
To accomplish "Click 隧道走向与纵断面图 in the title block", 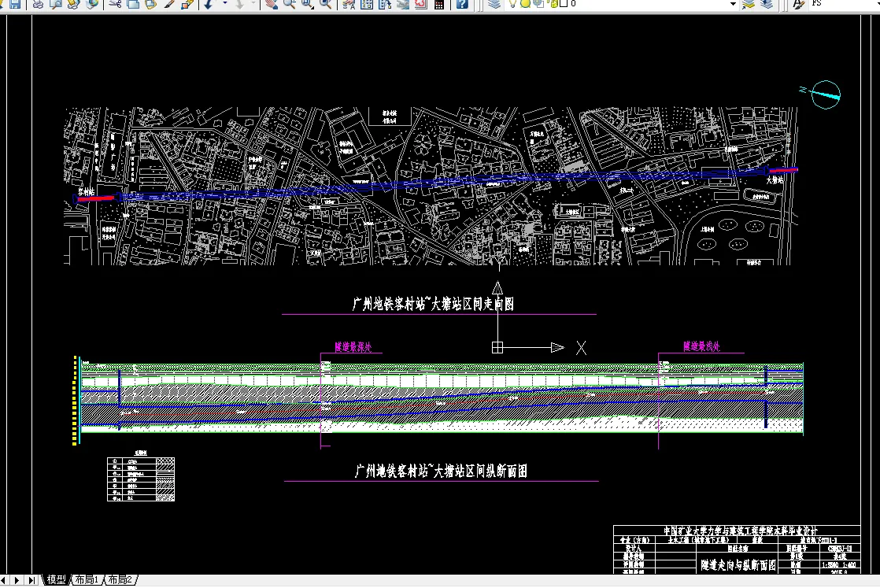I will point(738,565).
